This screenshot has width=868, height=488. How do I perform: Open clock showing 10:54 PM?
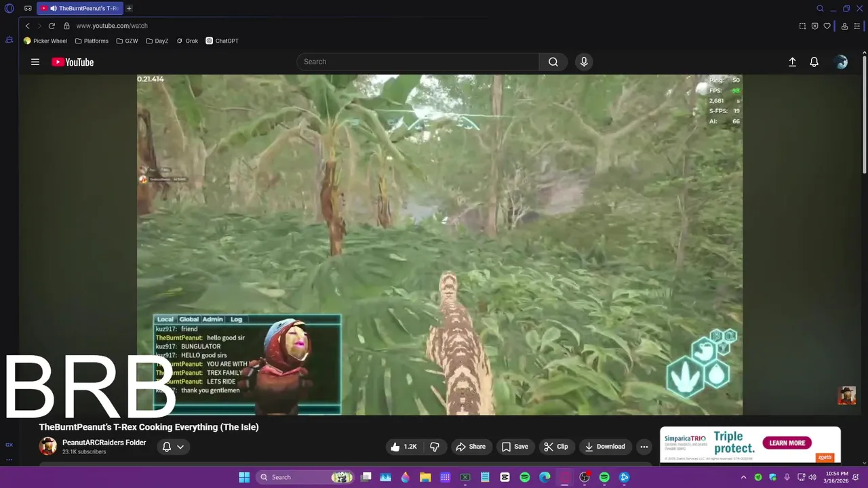[x=837, y=477]
